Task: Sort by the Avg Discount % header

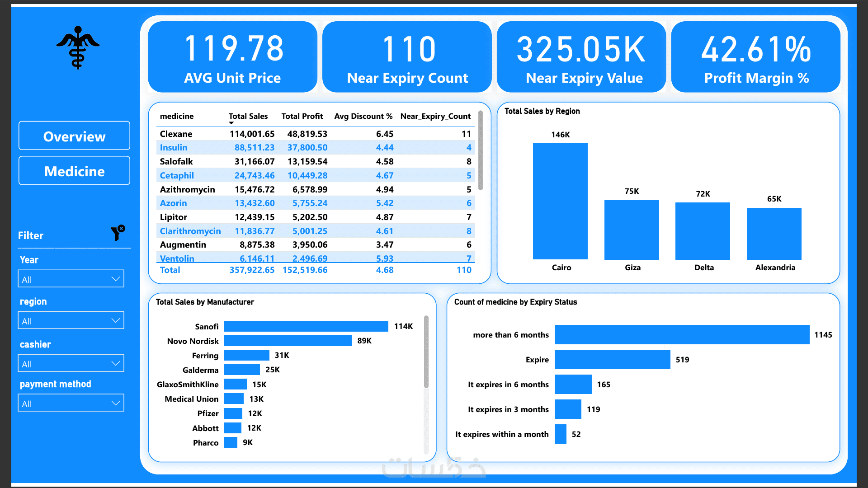Action: 363,116
